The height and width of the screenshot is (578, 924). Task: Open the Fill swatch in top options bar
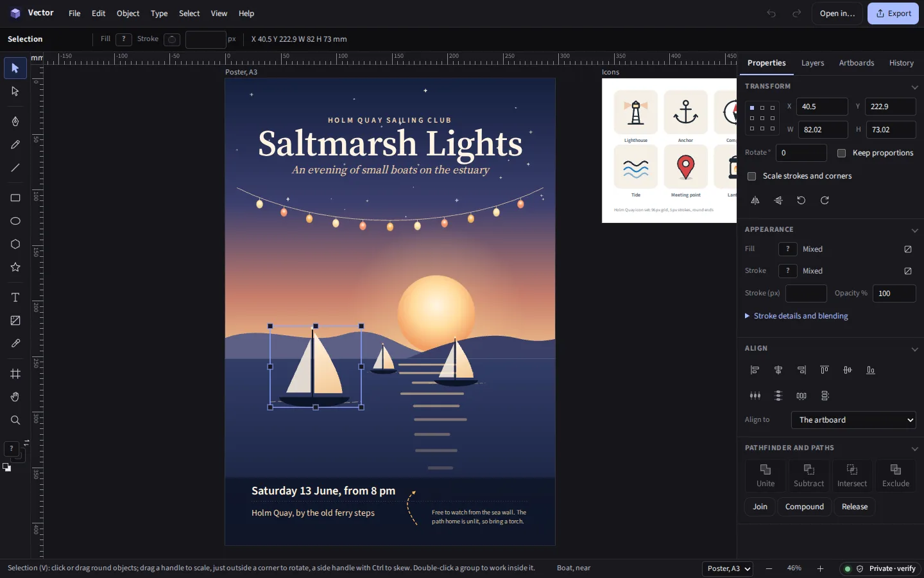tap(124, 39)
